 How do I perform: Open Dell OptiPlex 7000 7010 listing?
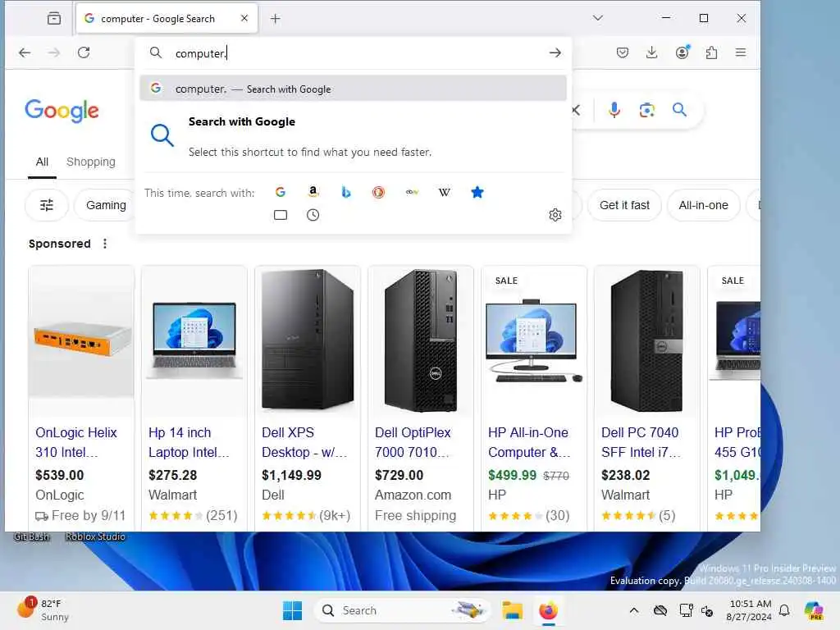click(x=413, y=442)
